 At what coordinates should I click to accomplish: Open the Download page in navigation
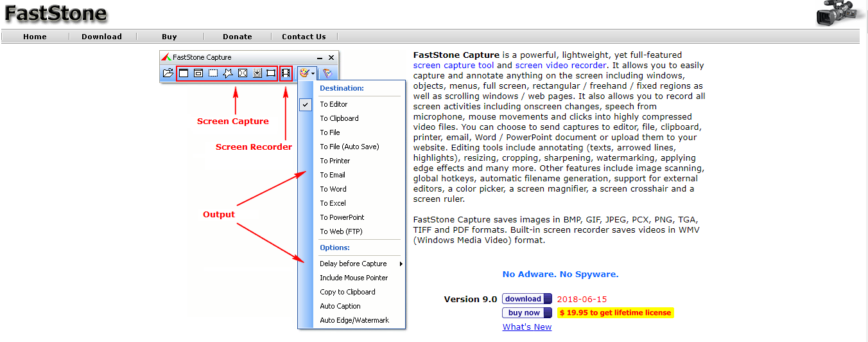[x=101, y=37]
